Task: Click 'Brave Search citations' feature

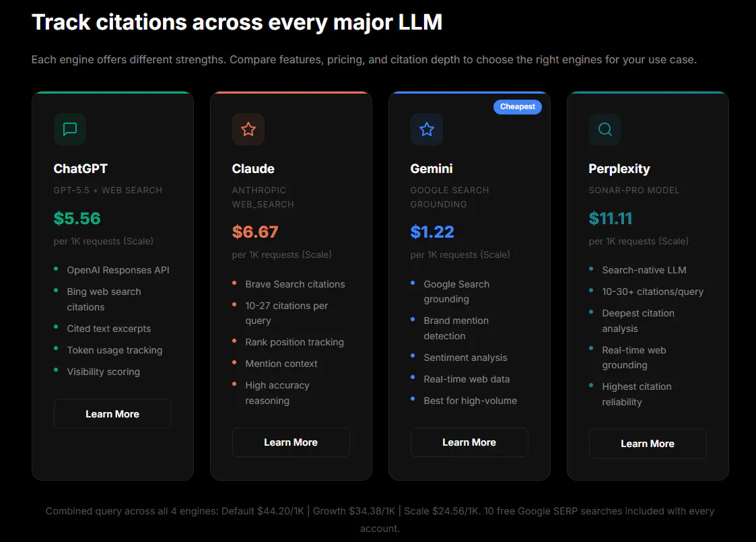Action: click(295, 285)
